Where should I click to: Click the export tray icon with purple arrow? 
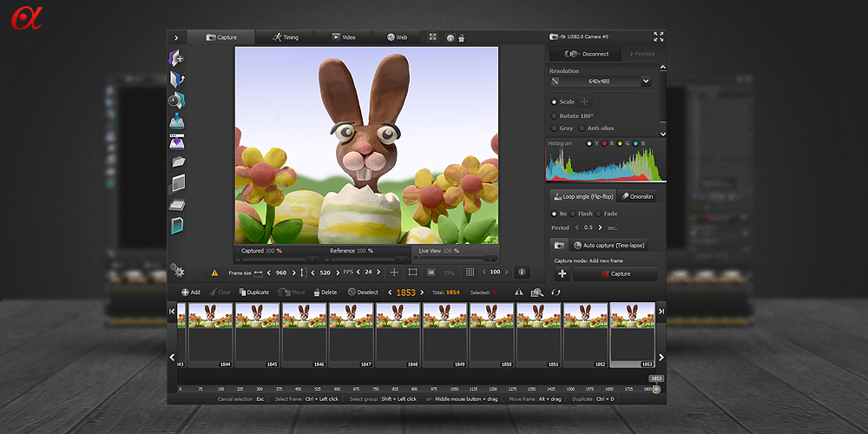176,141
